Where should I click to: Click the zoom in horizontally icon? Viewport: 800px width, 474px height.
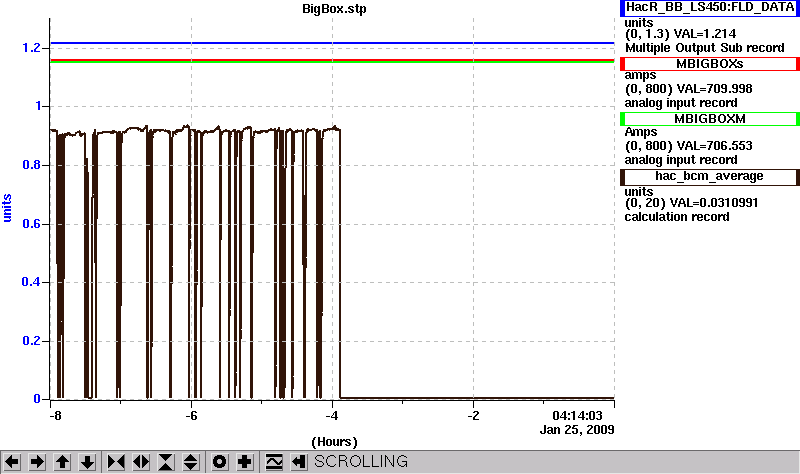[116, 462]
